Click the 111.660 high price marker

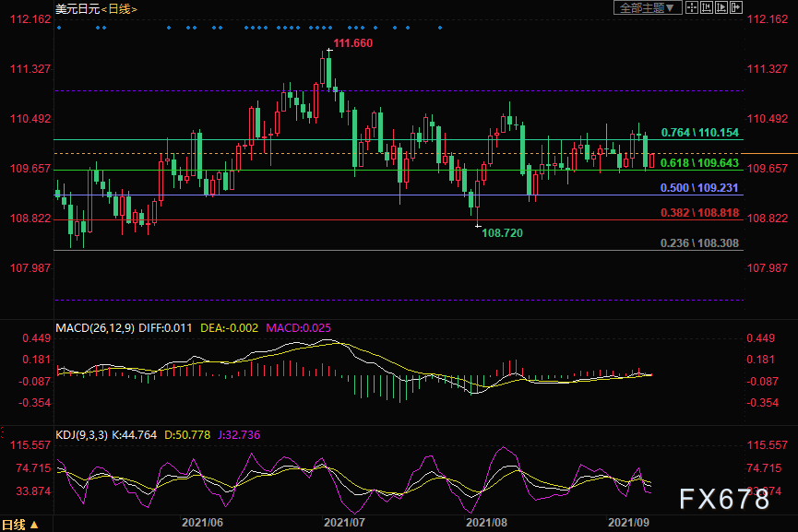(352, 43)
